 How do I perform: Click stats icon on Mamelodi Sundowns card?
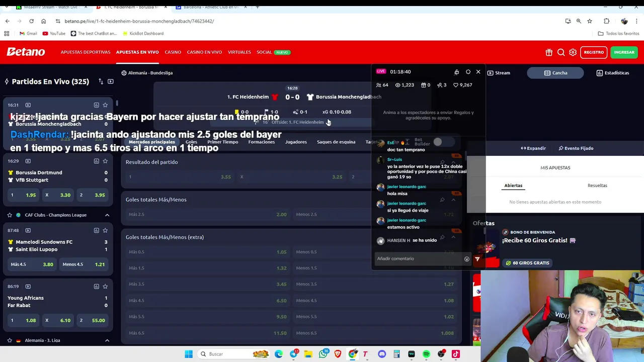96,230
